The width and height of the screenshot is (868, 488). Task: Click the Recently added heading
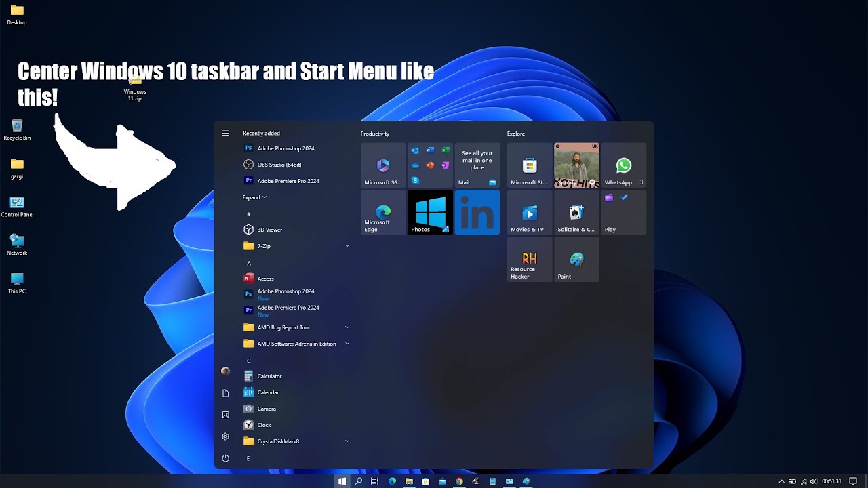261,134
